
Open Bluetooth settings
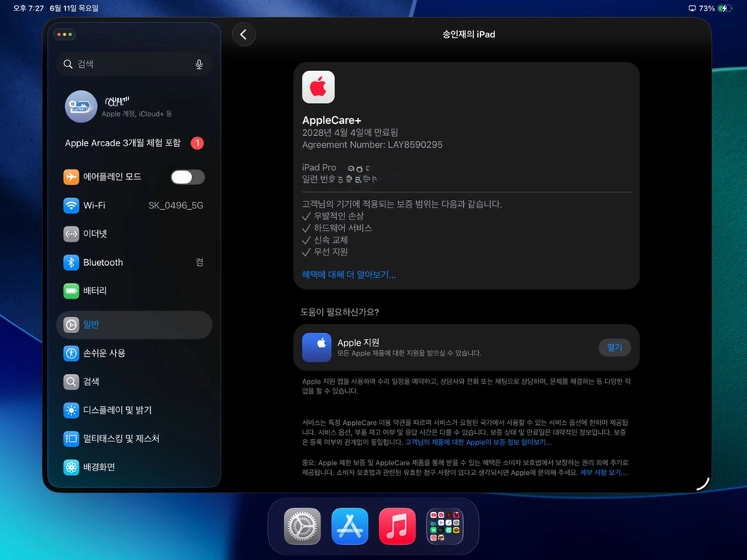(x=134, y=262)
